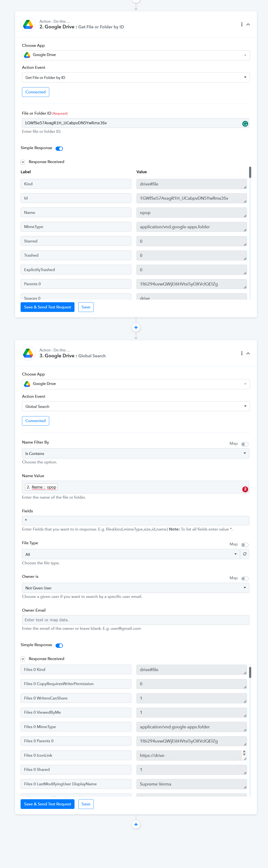Click the red Grammarly error badge in Name Value

coord(245,489)
